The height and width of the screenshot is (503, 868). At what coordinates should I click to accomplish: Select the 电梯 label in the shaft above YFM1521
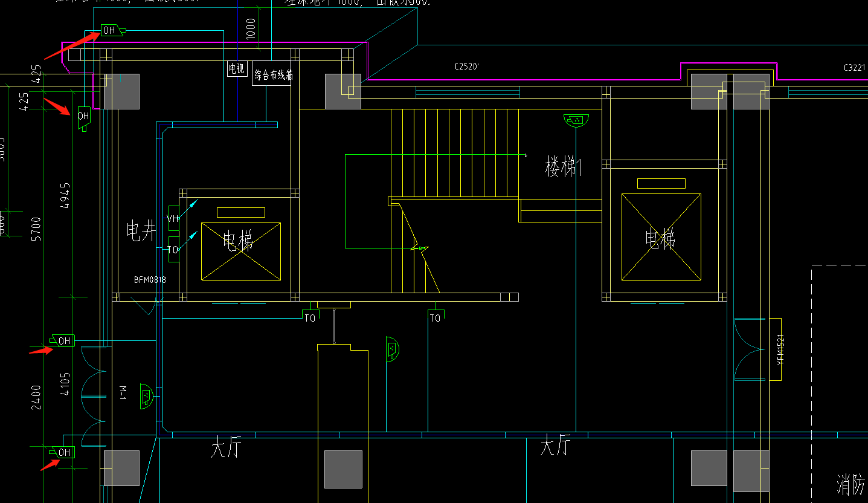click(x=660, y=238)
